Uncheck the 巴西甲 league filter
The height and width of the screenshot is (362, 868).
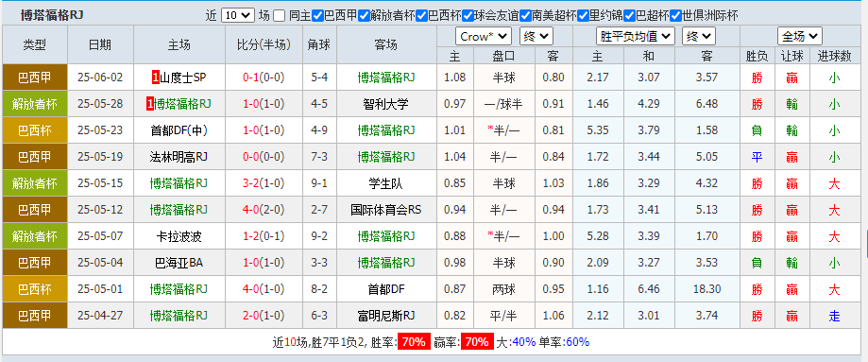pos(317,15)
